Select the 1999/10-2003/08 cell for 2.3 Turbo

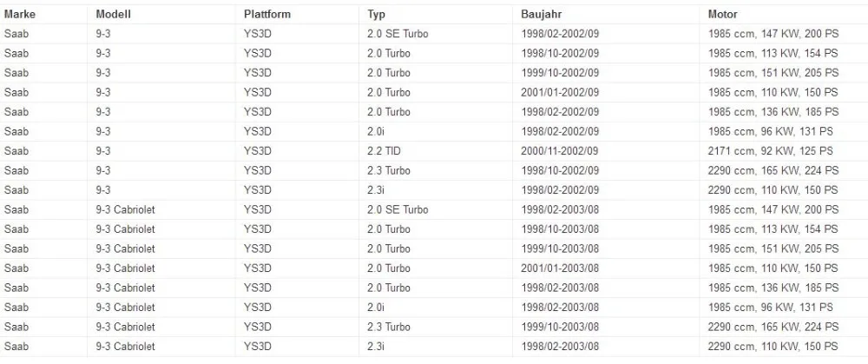click(x=560, y=327)
